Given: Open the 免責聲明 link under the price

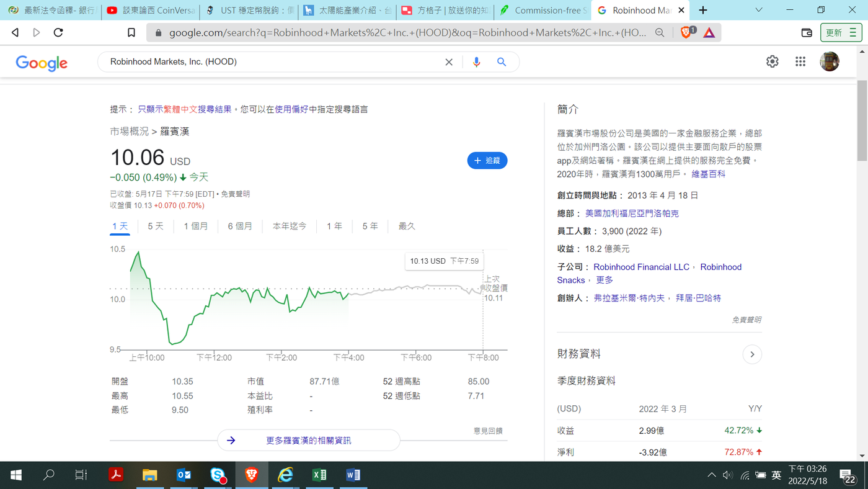Looking at the screenshot, I should (x=236, y=194).
